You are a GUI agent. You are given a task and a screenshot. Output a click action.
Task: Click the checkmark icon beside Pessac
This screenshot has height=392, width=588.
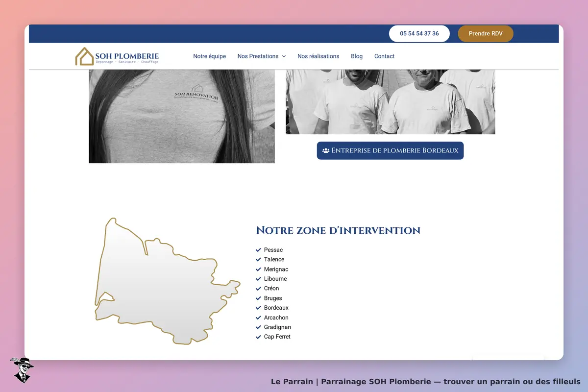point(258,250)
